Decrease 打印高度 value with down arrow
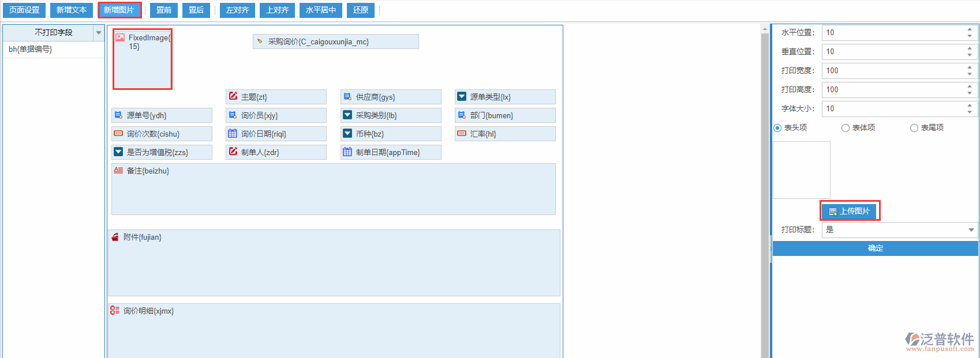The width and height of the screenshot is (980, 358). pyautogui.click(x=970, y=93)
